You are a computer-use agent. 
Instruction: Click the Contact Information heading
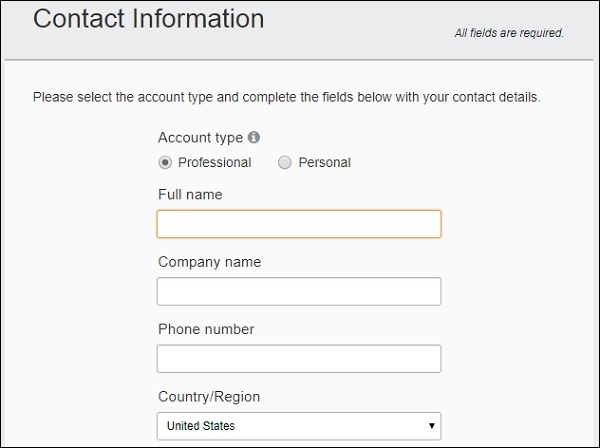pyautogui.click(x=149, y=19)
